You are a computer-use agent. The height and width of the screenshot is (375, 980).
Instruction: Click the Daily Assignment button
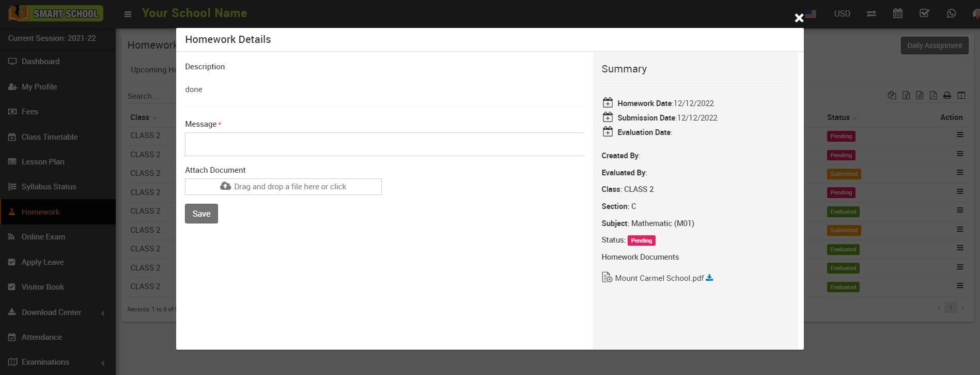[934, 46]
